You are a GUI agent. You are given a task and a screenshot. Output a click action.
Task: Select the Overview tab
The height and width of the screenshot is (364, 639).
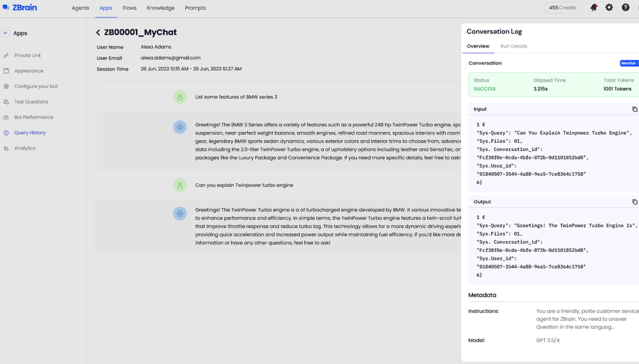[x=478, y=46]
